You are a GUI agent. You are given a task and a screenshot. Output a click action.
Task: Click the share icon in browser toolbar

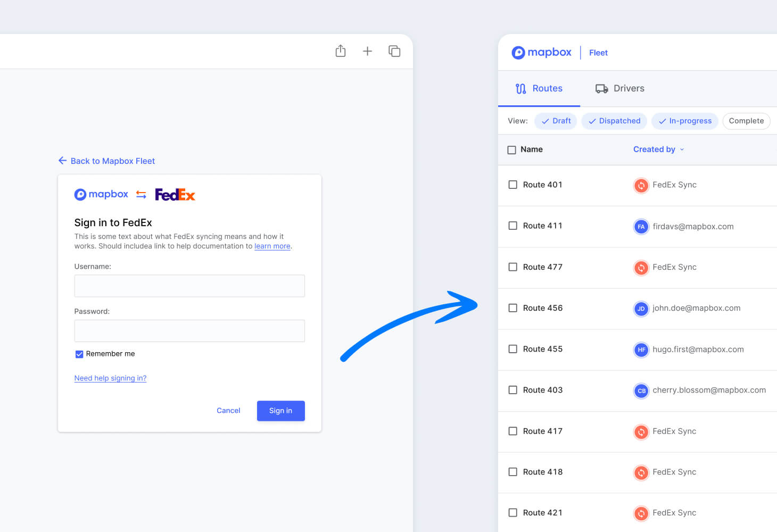coord(341,51)
